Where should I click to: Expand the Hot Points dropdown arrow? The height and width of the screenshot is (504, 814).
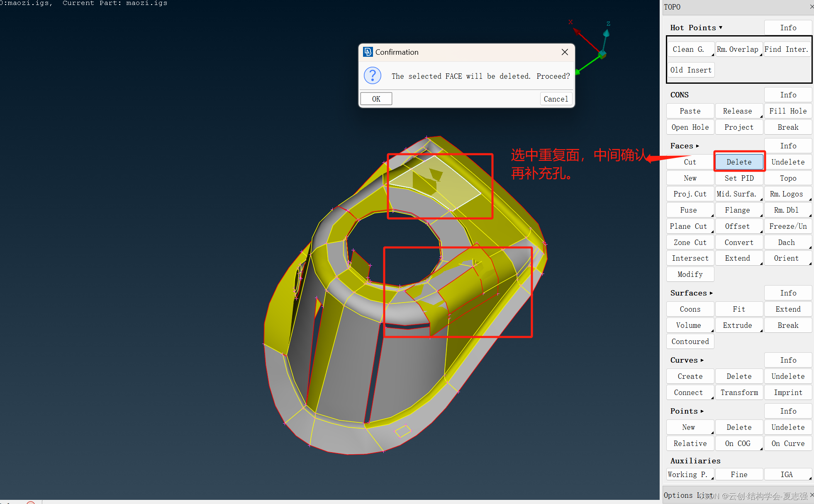pyautogui.click(x=721, y=28)
